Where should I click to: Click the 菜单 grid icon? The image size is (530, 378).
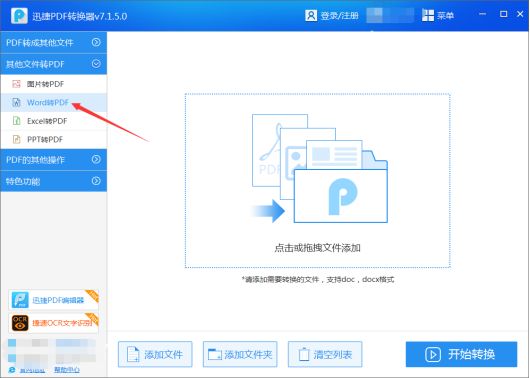click(x=428, y=15)
